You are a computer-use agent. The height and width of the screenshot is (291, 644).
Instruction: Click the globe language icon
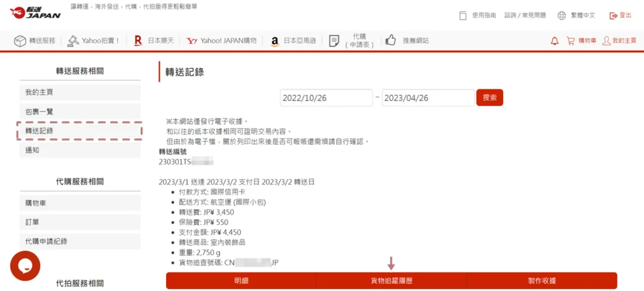point(562,16)
